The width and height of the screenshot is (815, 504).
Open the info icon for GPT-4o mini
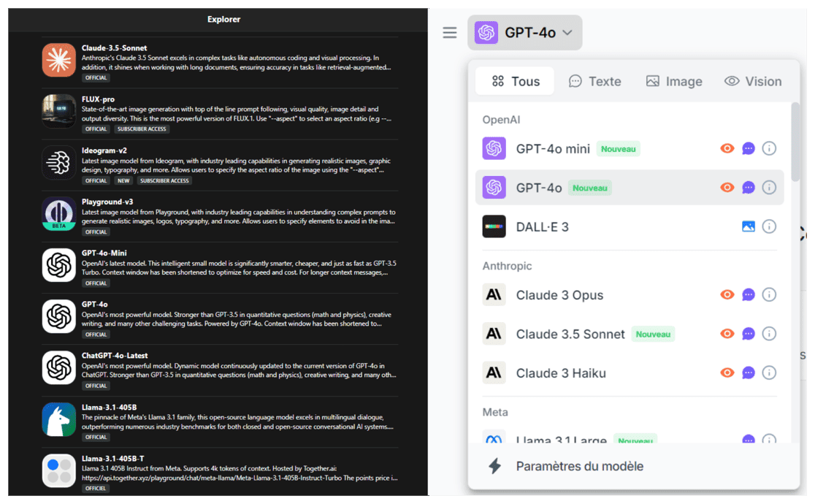click(769, 148)
